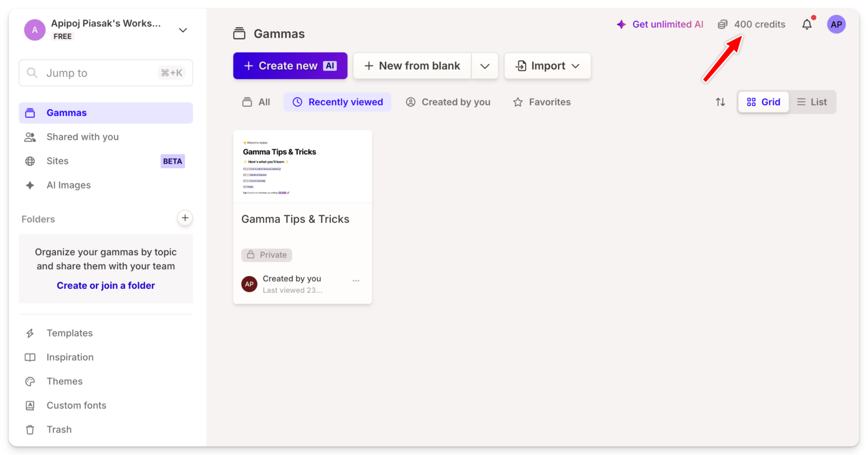
Task: Switch to the Recently viewed tab
Action: click(x=337, y=102)
